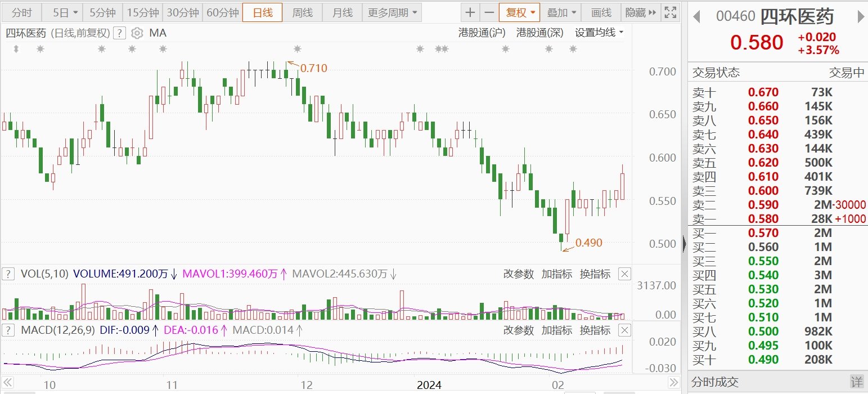This screenshot has width=868, height=394.
Task: Click help question mark beside 四环医药 title
Action: tap(119, 33)
